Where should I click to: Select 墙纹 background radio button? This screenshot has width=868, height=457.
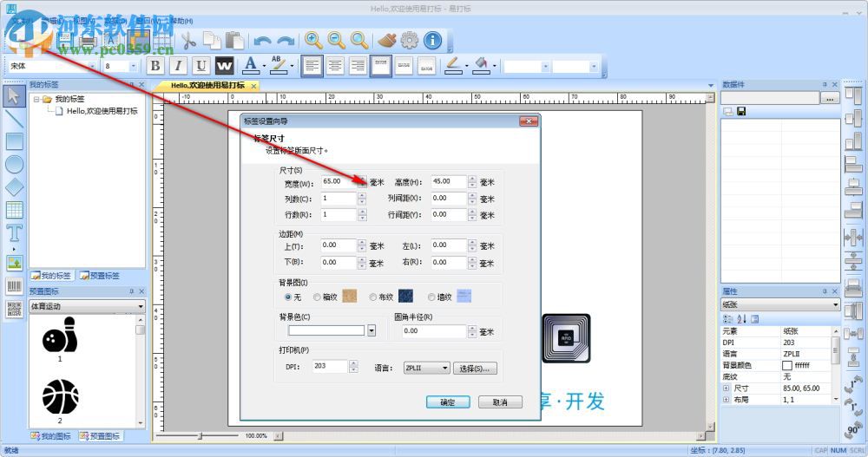coord(431,297)
